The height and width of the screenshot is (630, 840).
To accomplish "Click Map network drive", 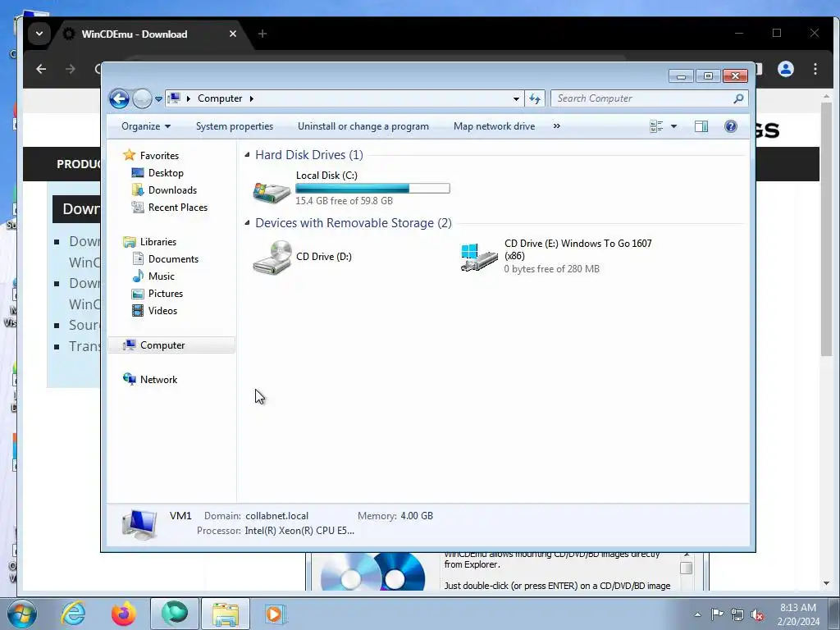I will (494, 126).
